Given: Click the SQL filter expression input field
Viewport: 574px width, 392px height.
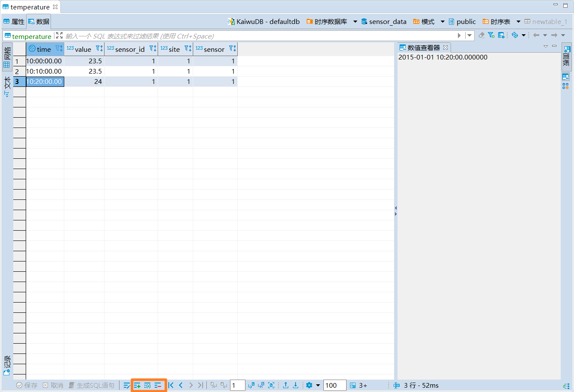Looking at the screenshot, I should 257,36.
